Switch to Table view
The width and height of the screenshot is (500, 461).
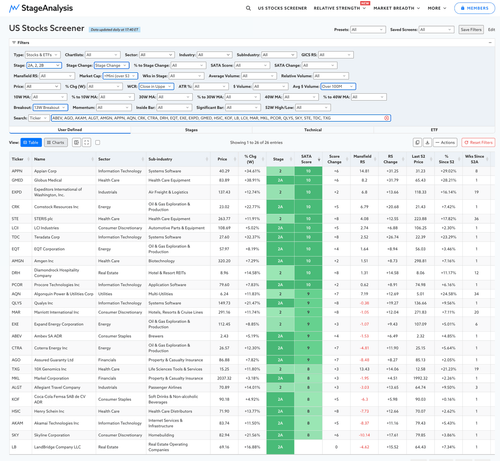pyautogui.click(x=31, y=143)
